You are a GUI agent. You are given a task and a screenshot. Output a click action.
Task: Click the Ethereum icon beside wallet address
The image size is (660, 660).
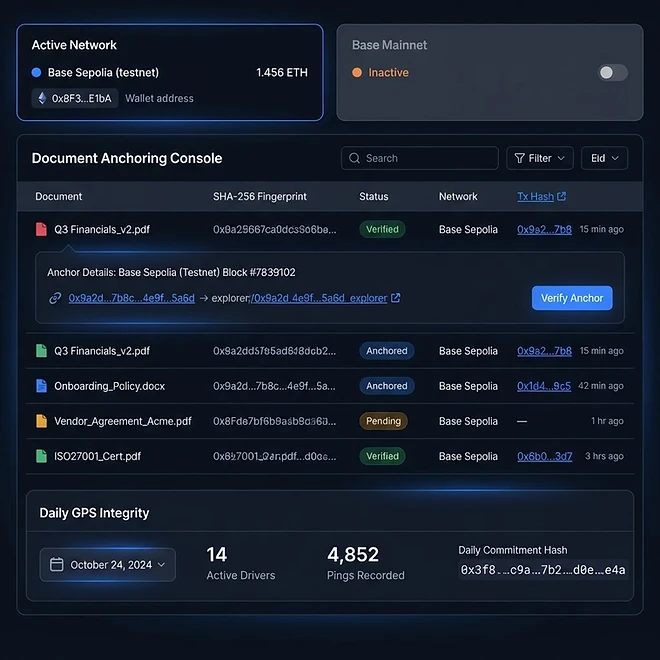(x=42, y=98)
